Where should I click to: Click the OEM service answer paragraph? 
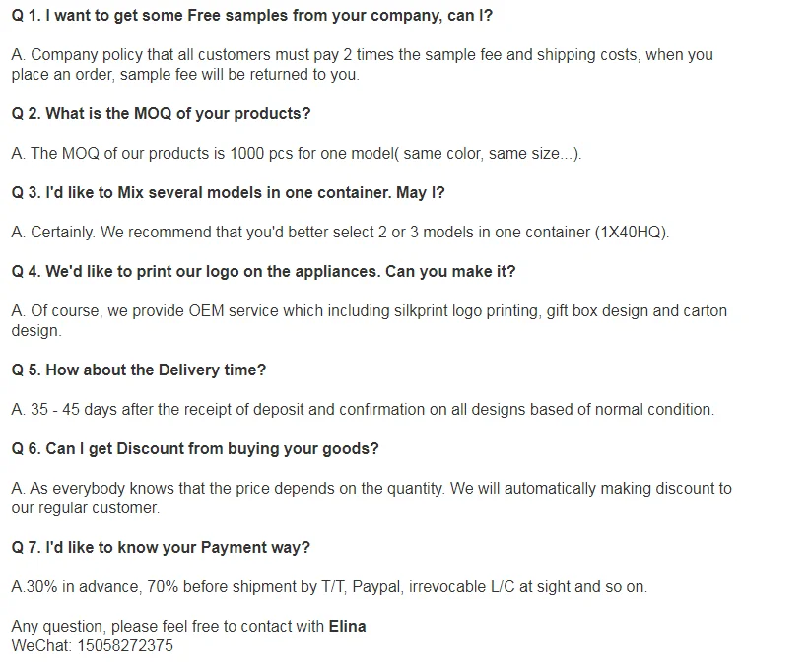point(369,320)
